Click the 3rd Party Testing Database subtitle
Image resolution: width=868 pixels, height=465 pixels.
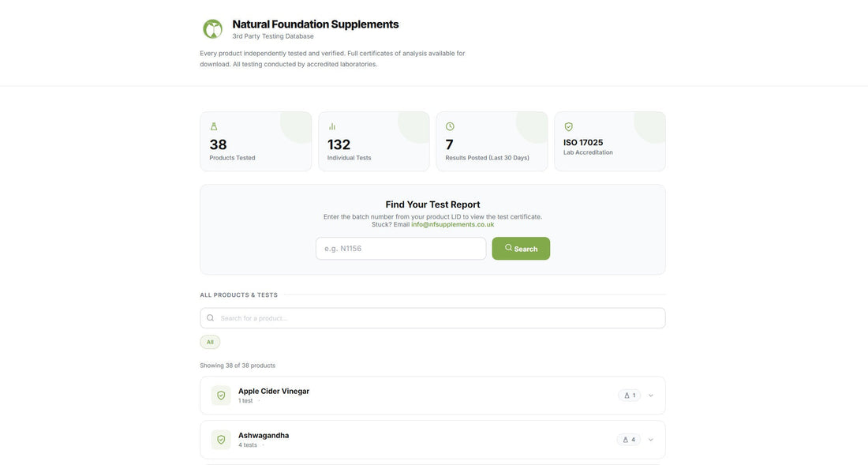coord(273,36)
